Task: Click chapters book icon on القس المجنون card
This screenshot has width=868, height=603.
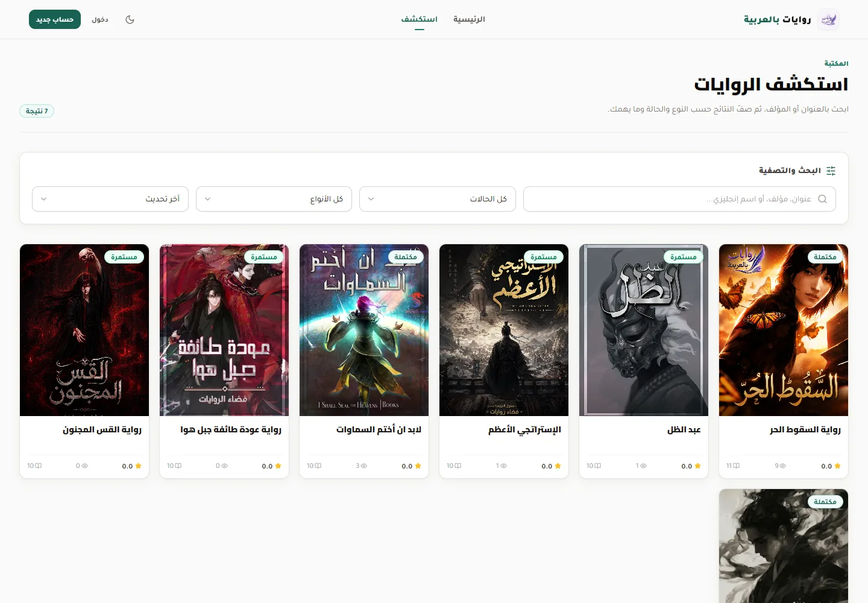Action: point(39,466)
